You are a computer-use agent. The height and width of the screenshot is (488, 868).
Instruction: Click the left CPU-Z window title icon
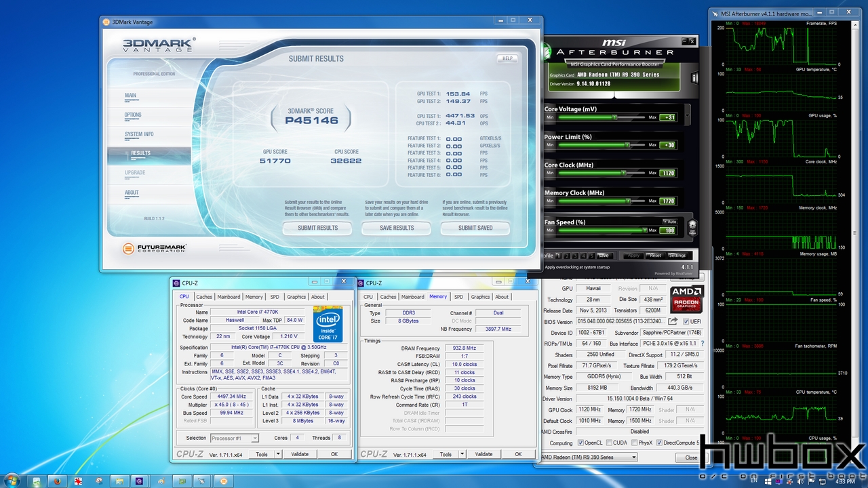pos(176,283)
